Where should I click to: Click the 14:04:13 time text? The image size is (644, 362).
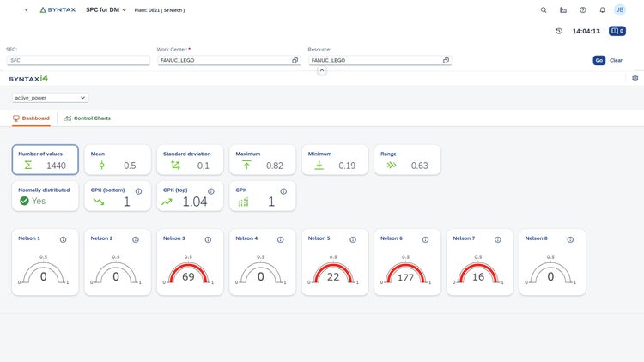[586, 31]
